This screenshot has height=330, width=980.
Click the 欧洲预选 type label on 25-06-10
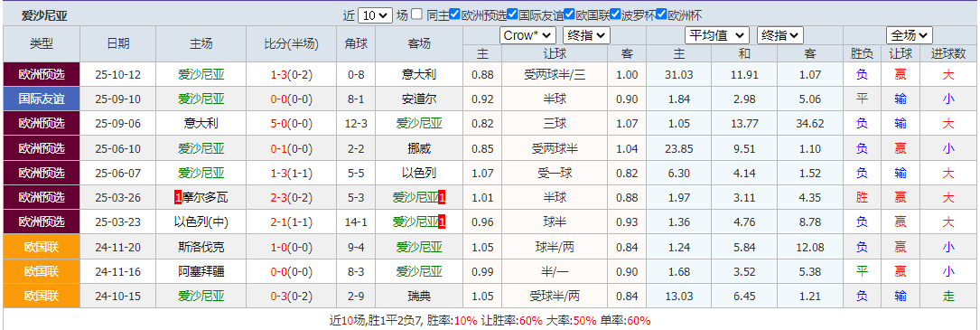pos(42,148)
